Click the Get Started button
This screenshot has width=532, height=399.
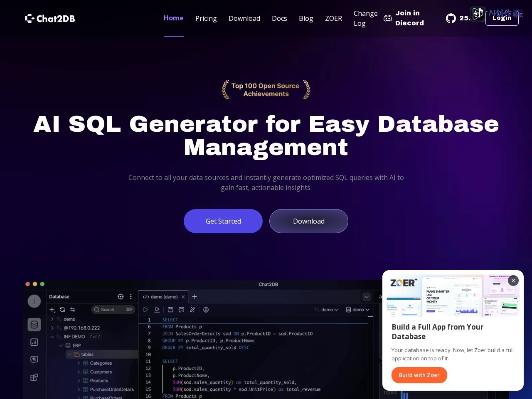(223, 221)
